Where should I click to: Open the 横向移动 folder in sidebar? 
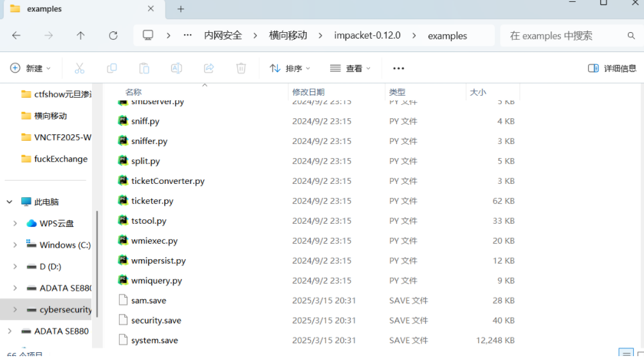(x=50, y=116)
